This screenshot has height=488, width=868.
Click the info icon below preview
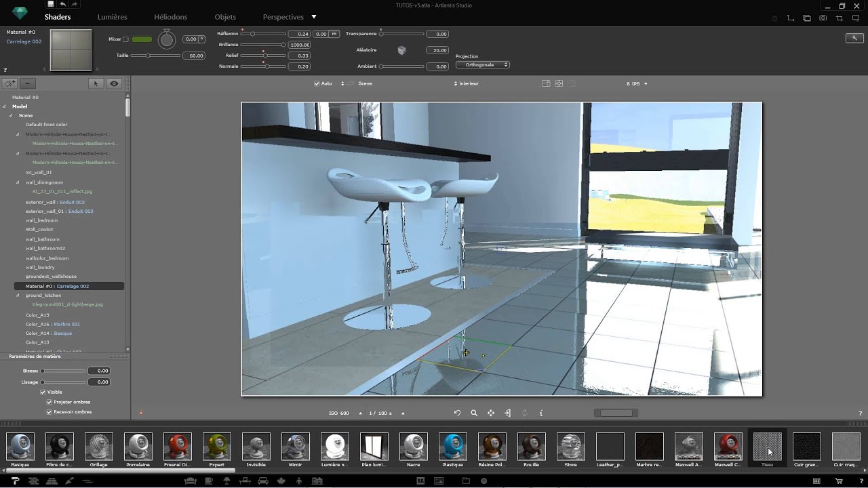(x=541, y=413)
